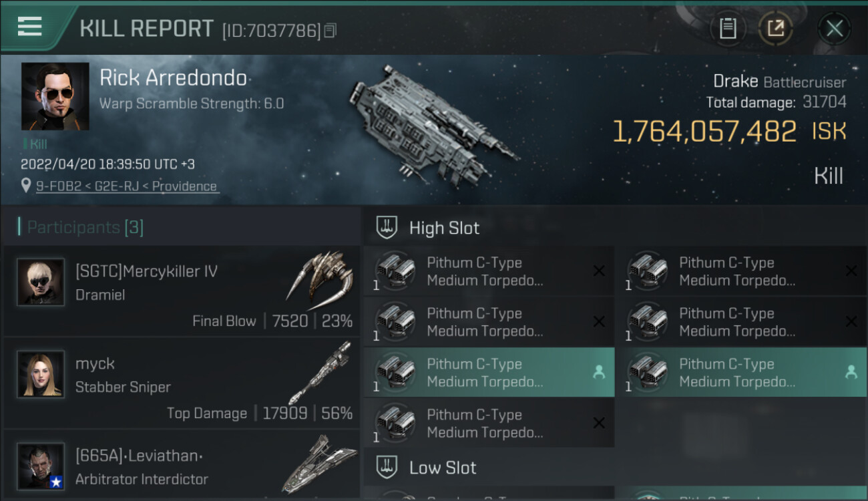The width and height of the screenshot is (868, 501).
Task: Click the Stabber Sniper ship icon
Action: tap(320, 373)
